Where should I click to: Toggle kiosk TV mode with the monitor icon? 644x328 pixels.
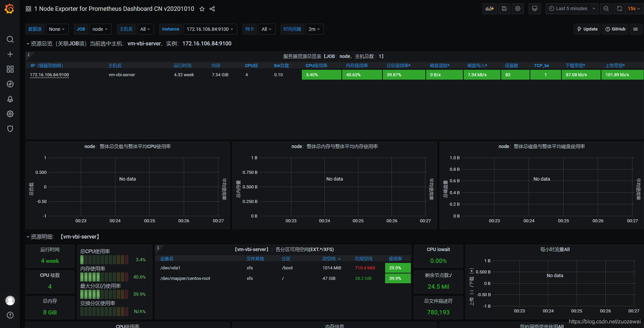tap(534, 8)
